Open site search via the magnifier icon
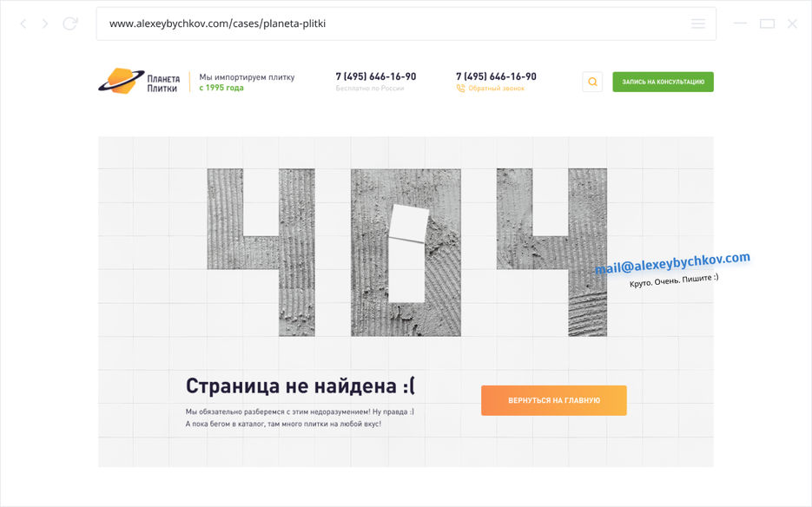The image size is (812, 507). coord(592,82)
